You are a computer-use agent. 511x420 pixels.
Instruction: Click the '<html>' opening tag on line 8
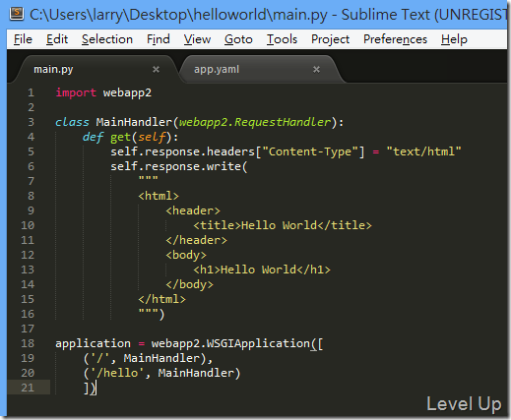pos(159,196)
